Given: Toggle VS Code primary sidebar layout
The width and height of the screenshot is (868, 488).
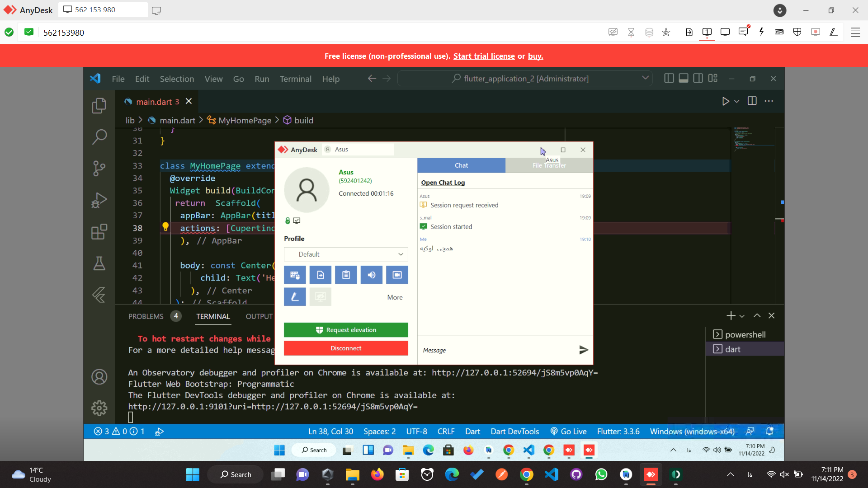Looking at the screenshot, I should [x=669, y=78].
